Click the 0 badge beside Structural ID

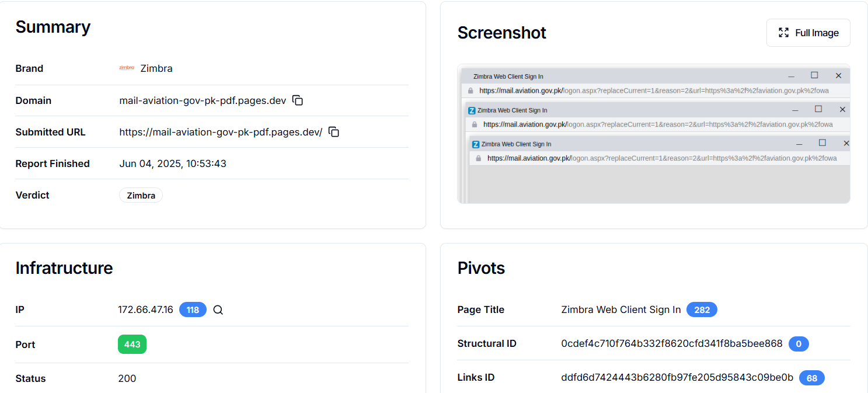pos(799,344)
